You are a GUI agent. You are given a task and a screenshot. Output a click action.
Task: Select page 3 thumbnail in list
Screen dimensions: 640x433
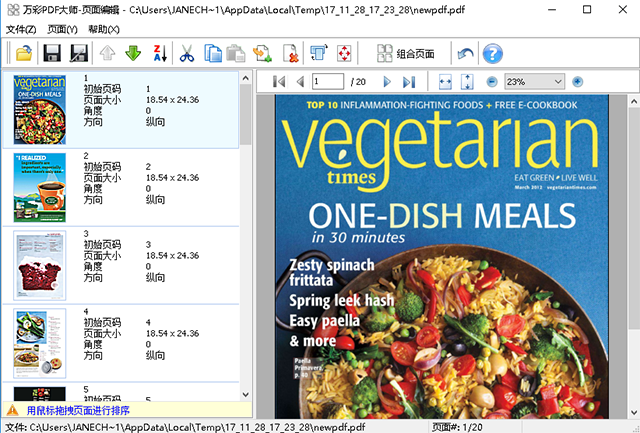pos(41,264)
